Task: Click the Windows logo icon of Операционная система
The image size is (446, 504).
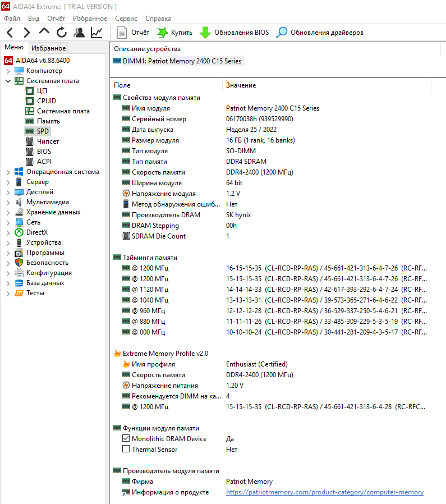Action: coord(19,172)
